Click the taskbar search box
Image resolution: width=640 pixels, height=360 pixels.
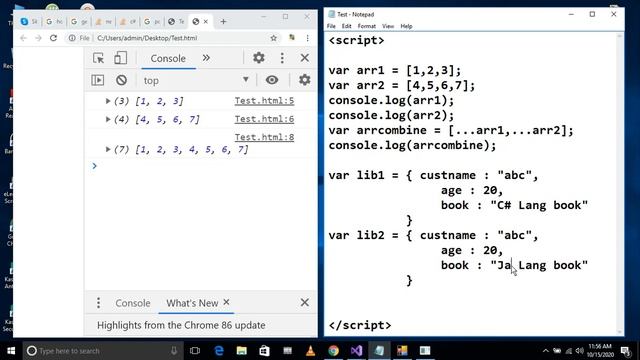[x=102, y=351]
